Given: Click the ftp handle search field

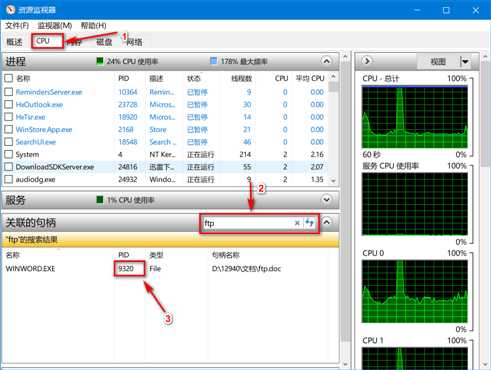Looking at the screenshot, I should pos(247,223).
